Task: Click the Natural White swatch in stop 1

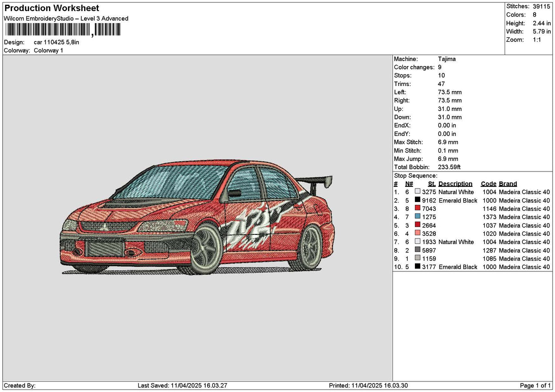Action: (418, 191)
